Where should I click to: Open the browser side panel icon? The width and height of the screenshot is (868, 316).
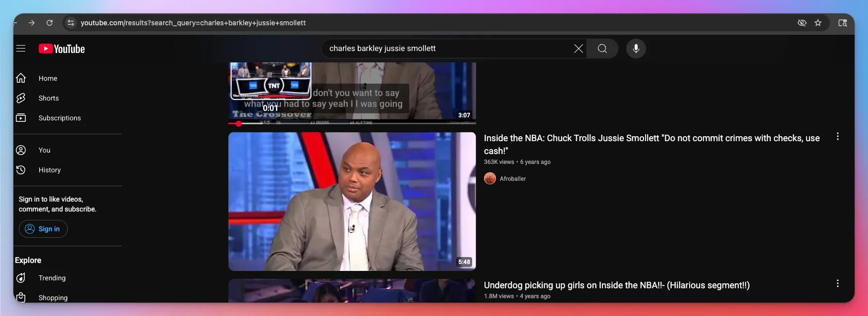[843, 23]
